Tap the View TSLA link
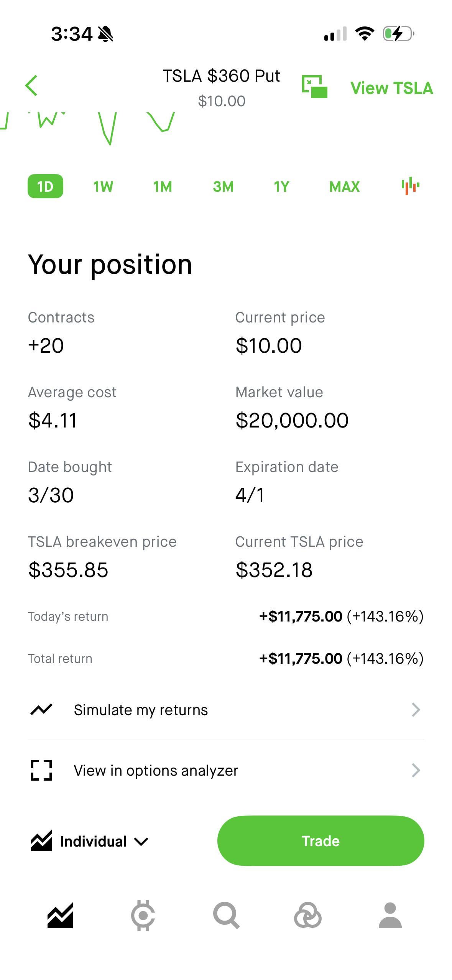This screenshot has height=980, width=452. click(391, 88)
